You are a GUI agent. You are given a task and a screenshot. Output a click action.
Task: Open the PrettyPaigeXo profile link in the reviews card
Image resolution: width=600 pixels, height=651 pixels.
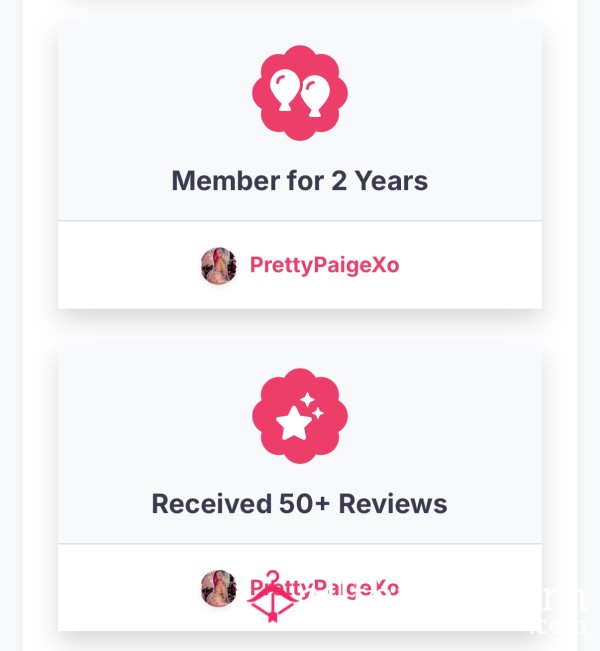coord(324,588)
